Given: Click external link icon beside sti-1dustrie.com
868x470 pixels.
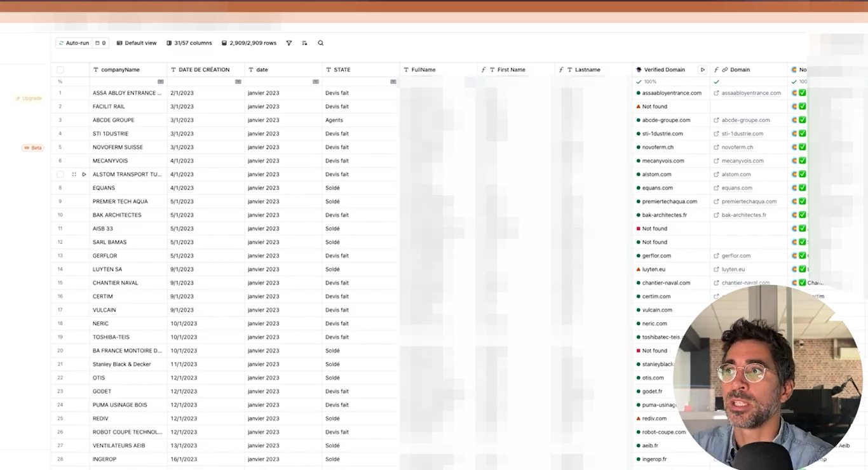Looking at the screenshot, I should (x=716, y=134).
